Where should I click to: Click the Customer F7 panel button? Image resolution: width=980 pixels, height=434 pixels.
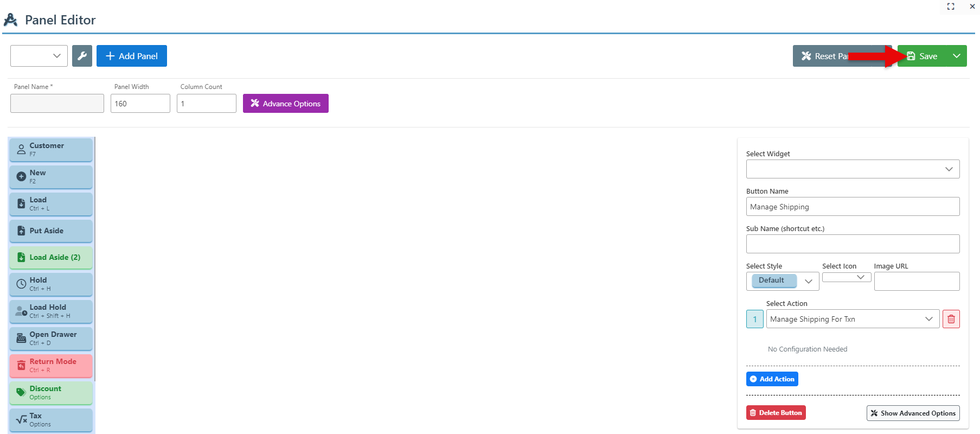(x=51, y=149)
